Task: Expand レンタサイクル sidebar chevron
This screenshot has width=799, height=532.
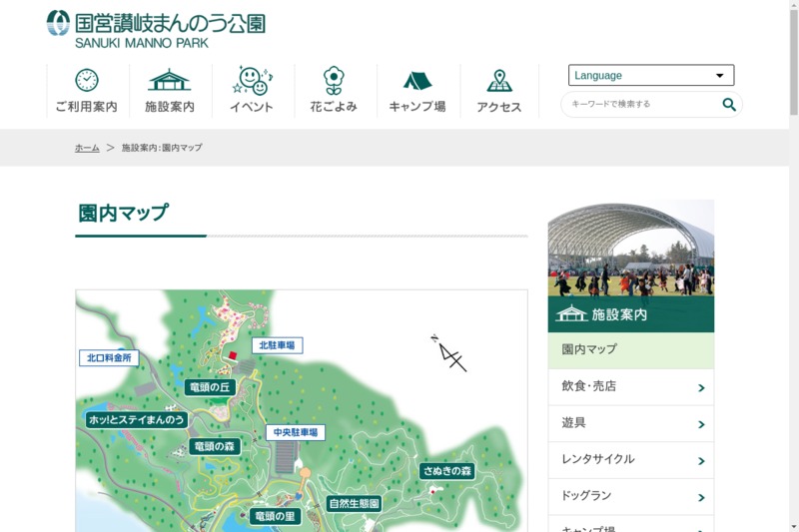Action: click(x=701, y=460)
